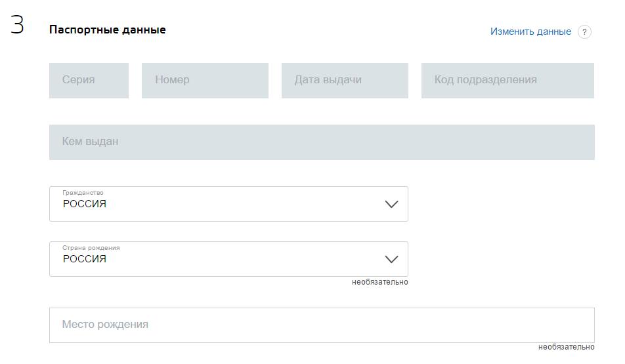Click the РОССИЯ value under Страна рождения
Image resolution: width=625 pixels, height=364 pixels.
tap(85, 259)
